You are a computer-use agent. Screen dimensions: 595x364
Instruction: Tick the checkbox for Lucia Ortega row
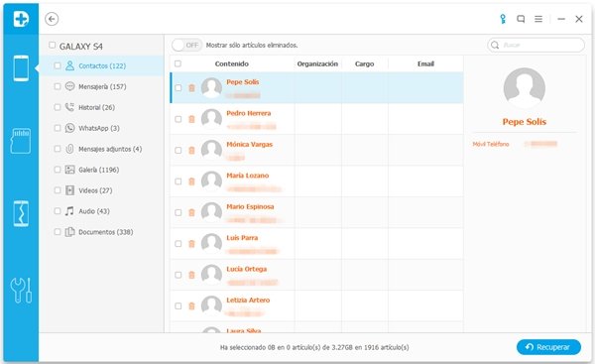[178, 275]
